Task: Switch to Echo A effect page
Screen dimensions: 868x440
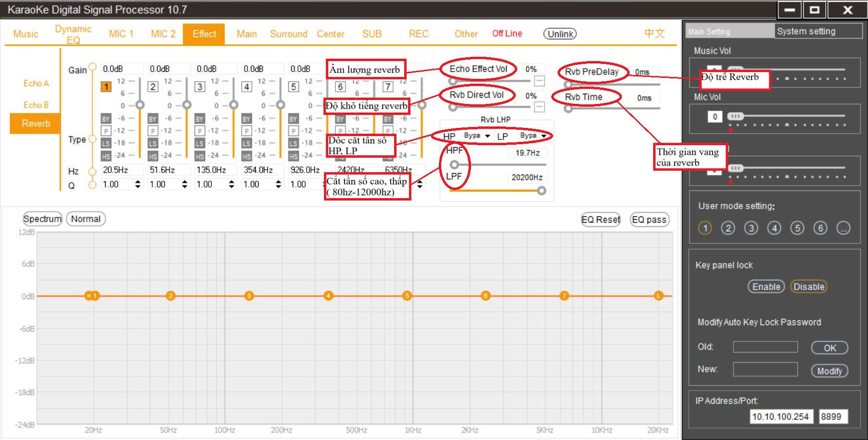Action: pos(36,83)
